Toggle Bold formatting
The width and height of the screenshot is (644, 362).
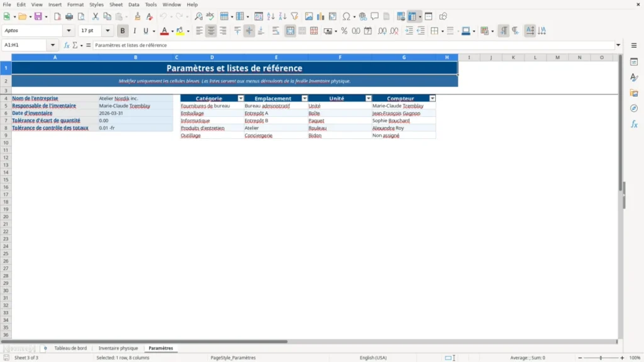point(123,31)
